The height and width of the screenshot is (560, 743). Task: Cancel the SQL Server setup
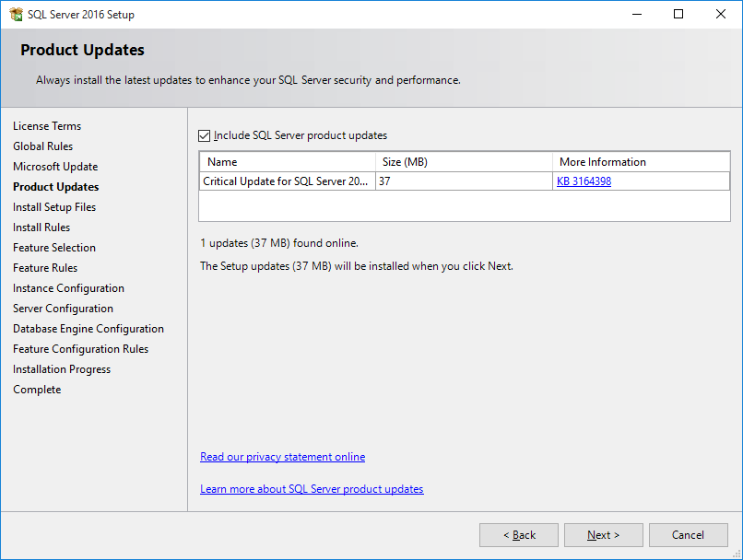pyautogui.click(x=688, y=534)
